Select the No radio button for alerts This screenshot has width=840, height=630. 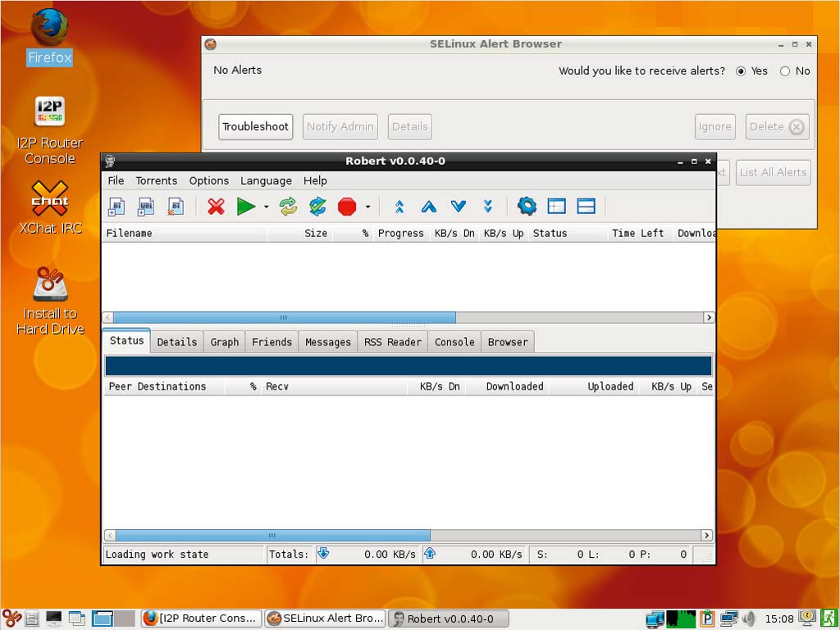785,71
